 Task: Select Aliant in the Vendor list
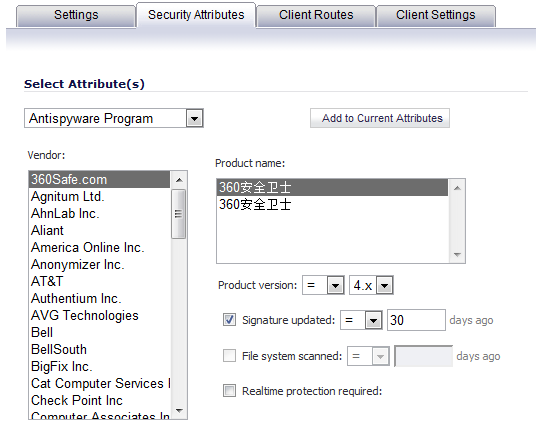pyautogui.click(x=99, y=230)
